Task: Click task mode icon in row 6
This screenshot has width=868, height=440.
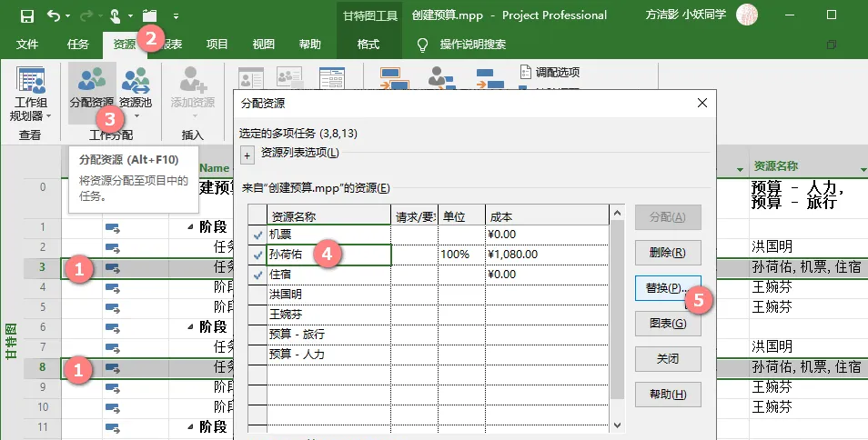Action: point(113,327)
